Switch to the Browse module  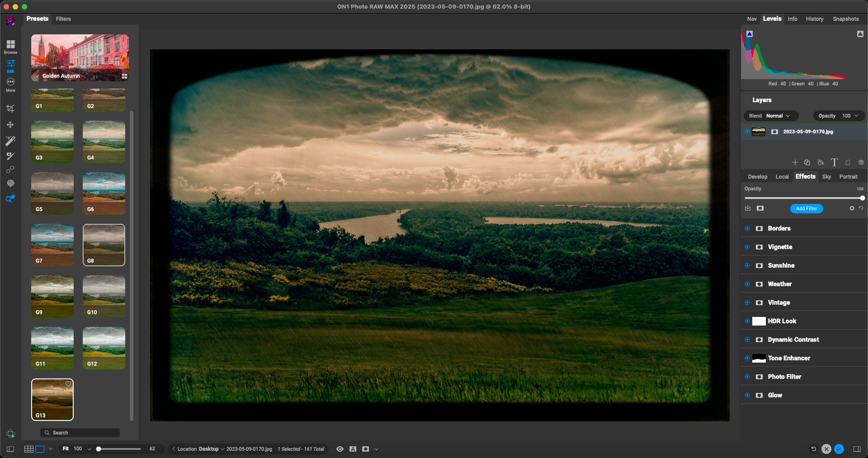pyautogui.click(x=10, y=46)
